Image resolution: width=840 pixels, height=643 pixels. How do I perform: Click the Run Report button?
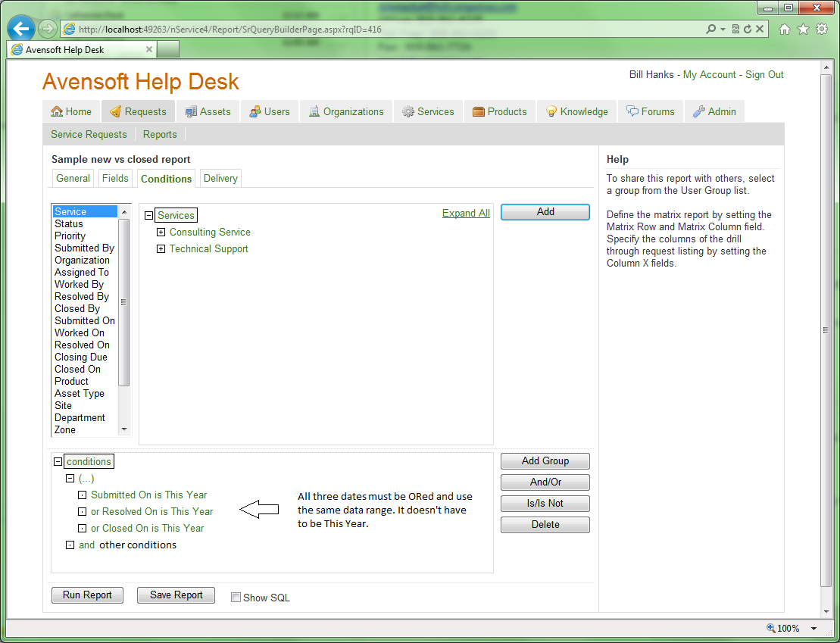[87, 595]
